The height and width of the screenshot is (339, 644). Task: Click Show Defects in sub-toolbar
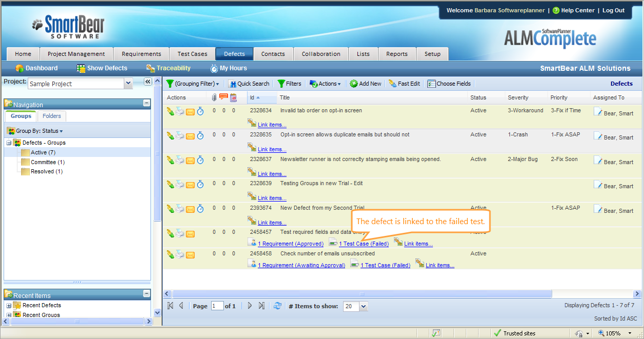[x=102, y=68]
